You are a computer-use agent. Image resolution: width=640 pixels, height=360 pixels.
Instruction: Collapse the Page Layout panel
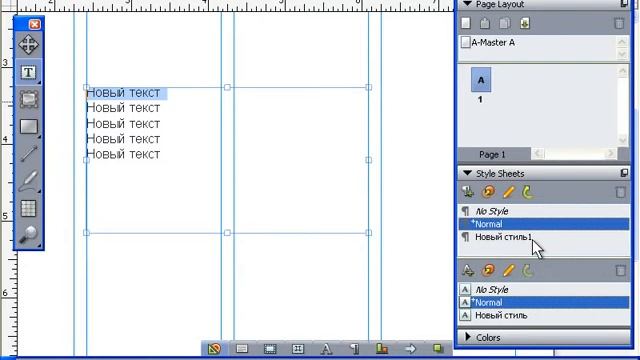pos(468,4)
